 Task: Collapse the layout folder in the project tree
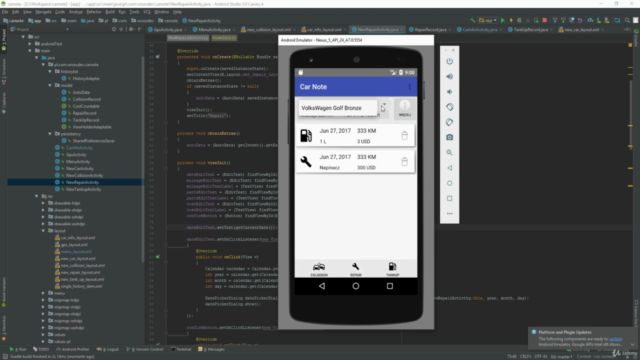pos(43,231)
